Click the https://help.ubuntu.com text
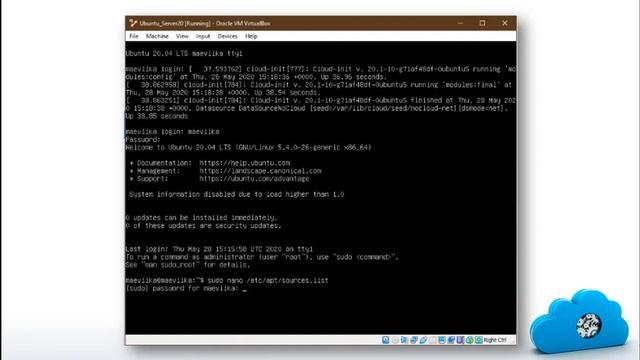Screen dimensions: 640x360 coord(244,163)
